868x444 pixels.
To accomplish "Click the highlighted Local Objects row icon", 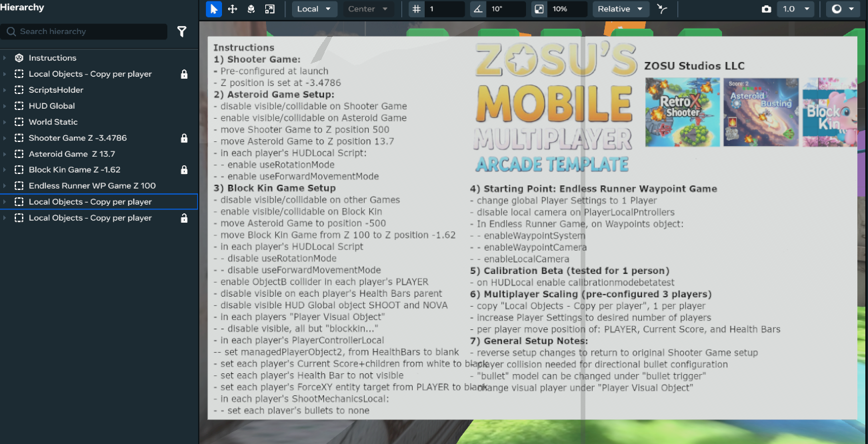I will coord(19,202).
